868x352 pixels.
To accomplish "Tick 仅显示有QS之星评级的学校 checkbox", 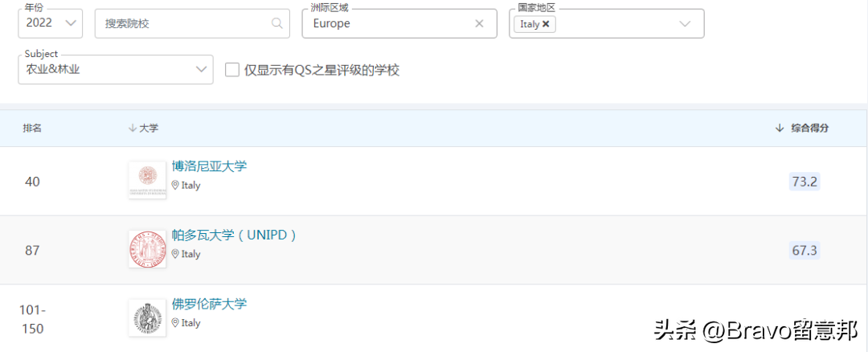I will [x=232, y=70].
